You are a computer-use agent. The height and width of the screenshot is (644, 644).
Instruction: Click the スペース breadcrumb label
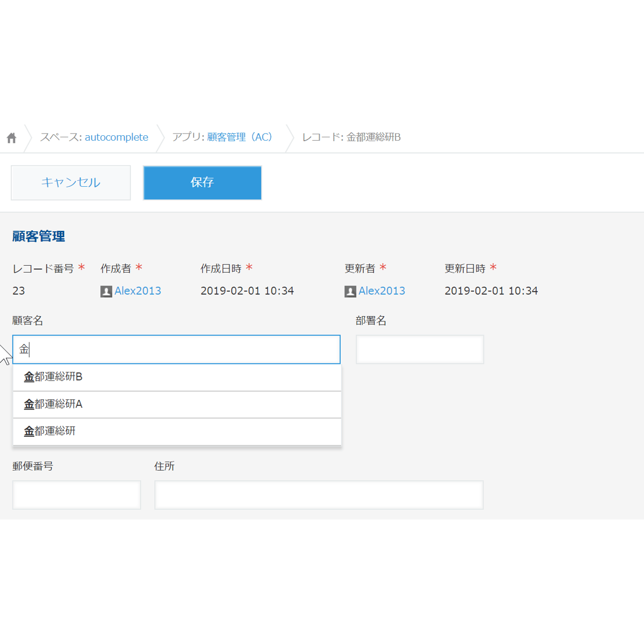[61, 137]
